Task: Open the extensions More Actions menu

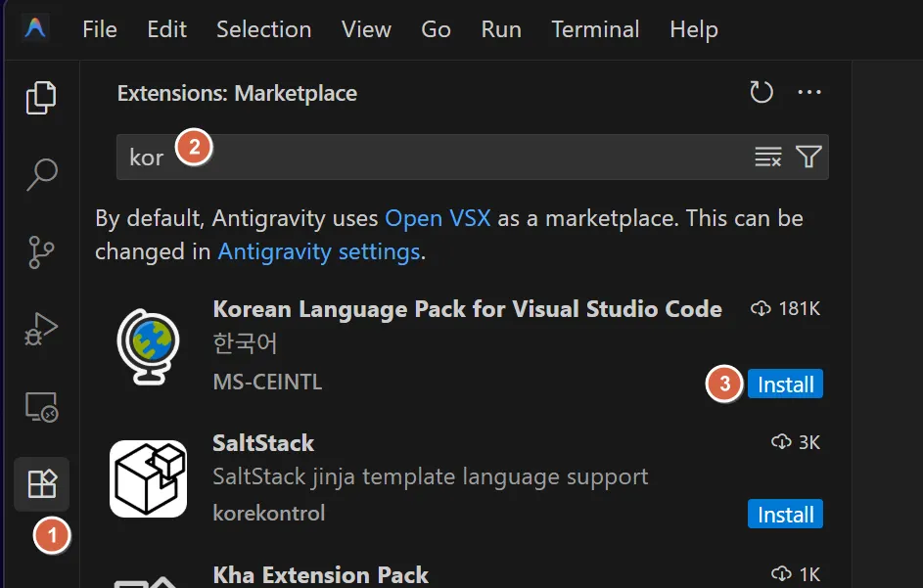Action: point(809,92)
